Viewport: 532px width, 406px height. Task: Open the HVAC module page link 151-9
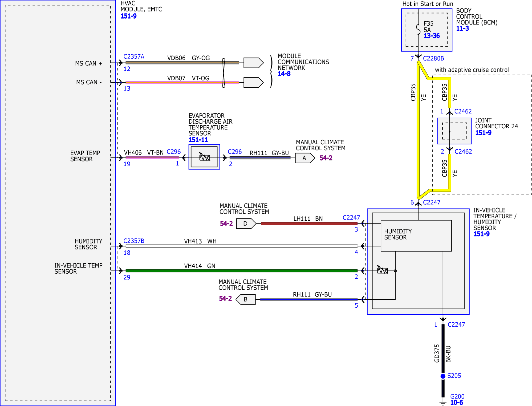pos(128,16)
